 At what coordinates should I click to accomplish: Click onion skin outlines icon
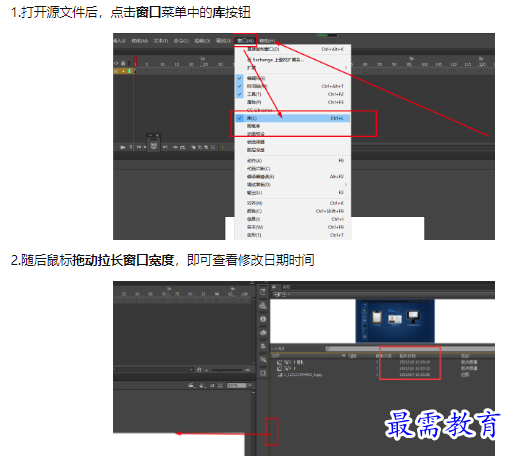pos(200,147)
